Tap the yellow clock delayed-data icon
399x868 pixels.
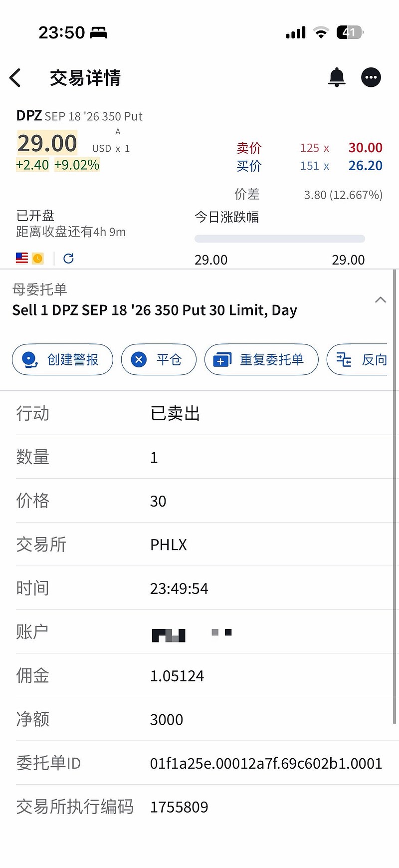coord(38,258)
